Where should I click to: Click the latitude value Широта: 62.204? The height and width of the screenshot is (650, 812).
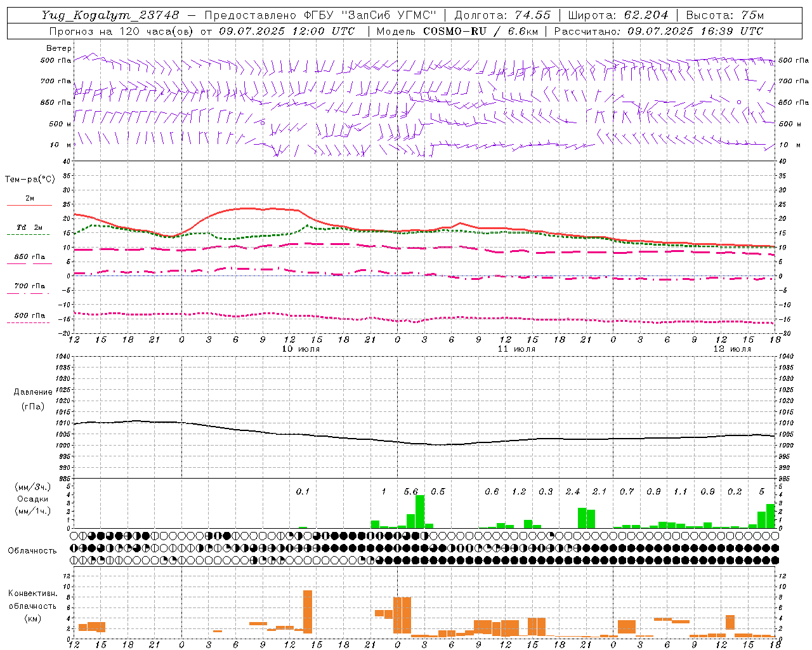618,15
